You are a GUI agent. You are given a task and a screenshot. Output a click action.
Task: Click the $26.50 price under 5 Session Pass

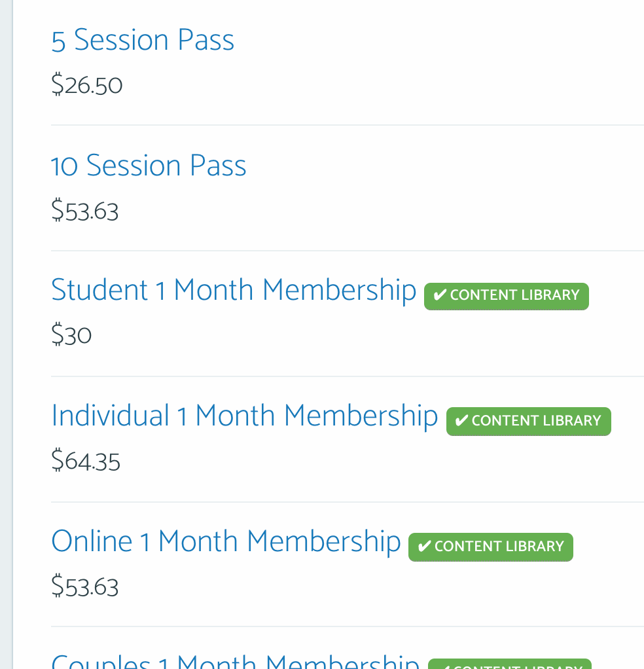click(x=86, y=84)
